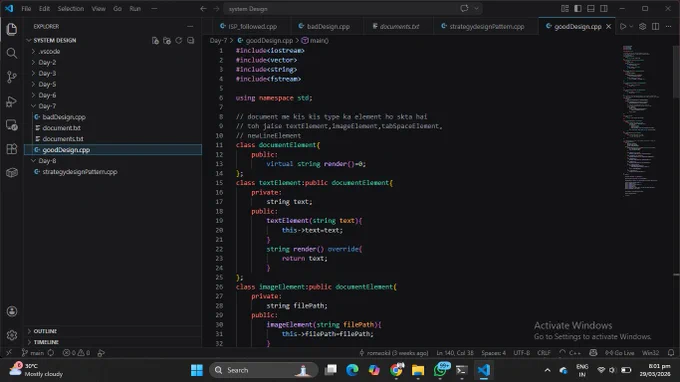
Task: Open more editor actions ellipsis
Action: pyautogui.click(x=668, y=26)
